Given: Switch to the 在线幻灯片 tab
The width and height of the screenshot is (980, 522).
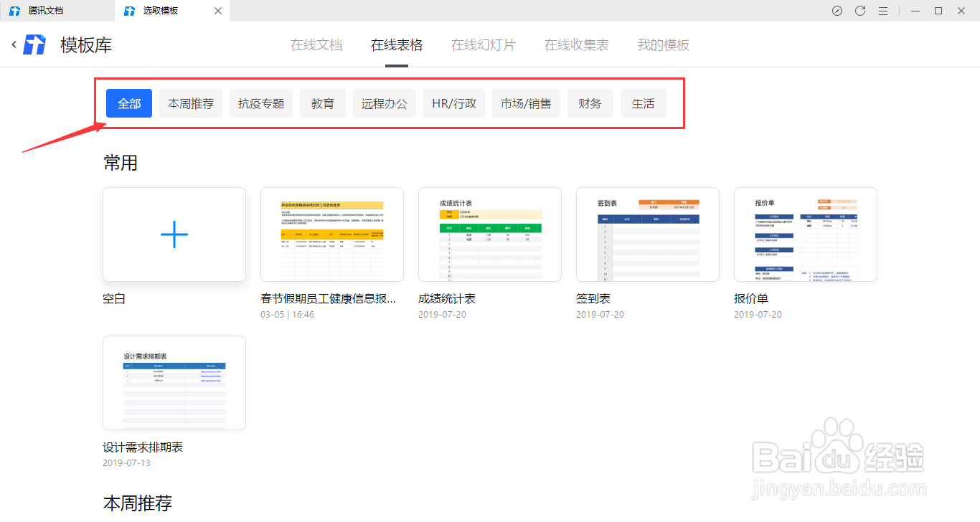Looking at the screenshot, I should [x=483, y=44].
